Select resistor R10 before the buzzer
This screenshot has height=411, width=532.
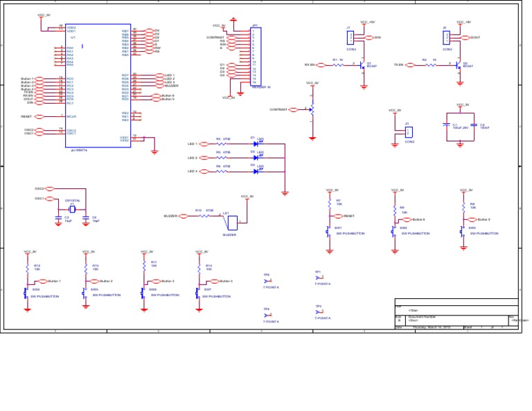coord(204,216)
